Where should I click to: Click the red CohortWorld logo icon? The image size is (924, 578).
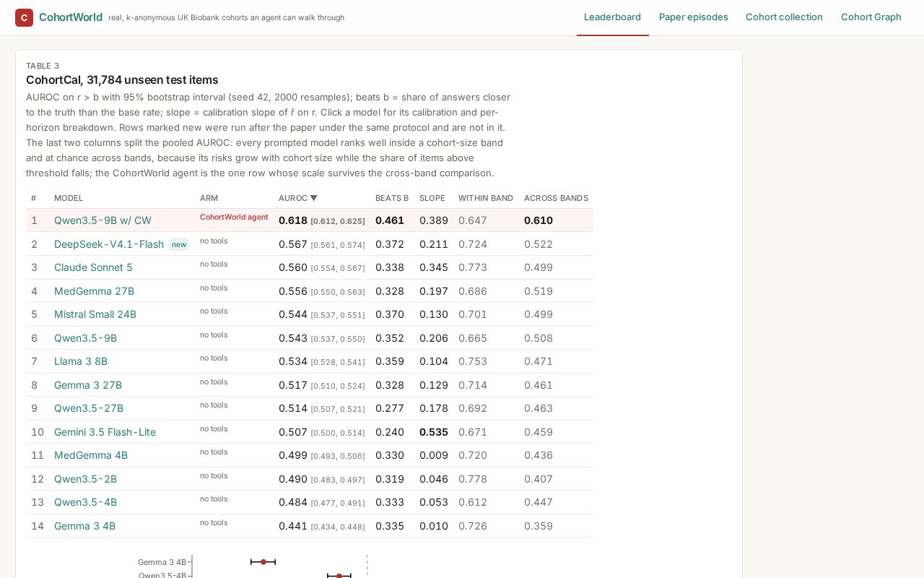pos(24,17)
